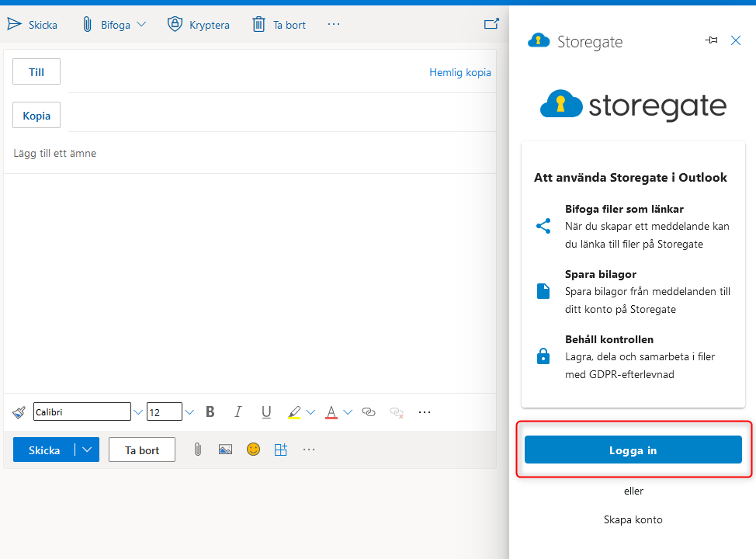Screen dimensions: 756x559
Task: Click the padlock icon beside Behåll kontrollen
Action: [x=543, y=356]
